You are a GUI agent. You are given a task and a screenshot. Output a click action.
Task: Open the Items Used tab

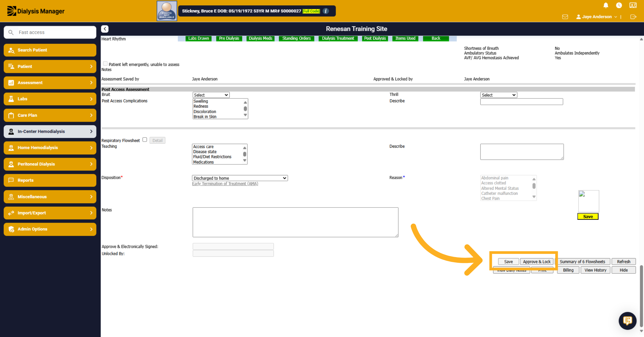click(405, 38)
